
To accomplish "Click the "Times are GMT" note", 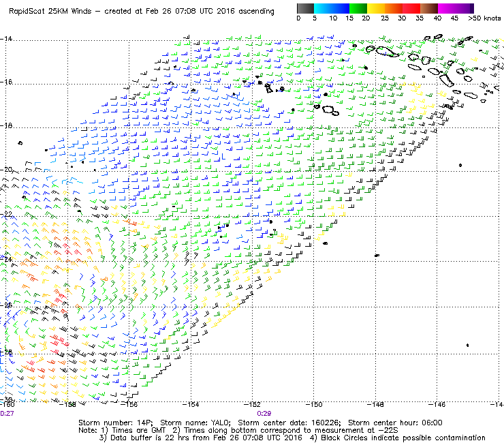I will click(x=139, y=431).
